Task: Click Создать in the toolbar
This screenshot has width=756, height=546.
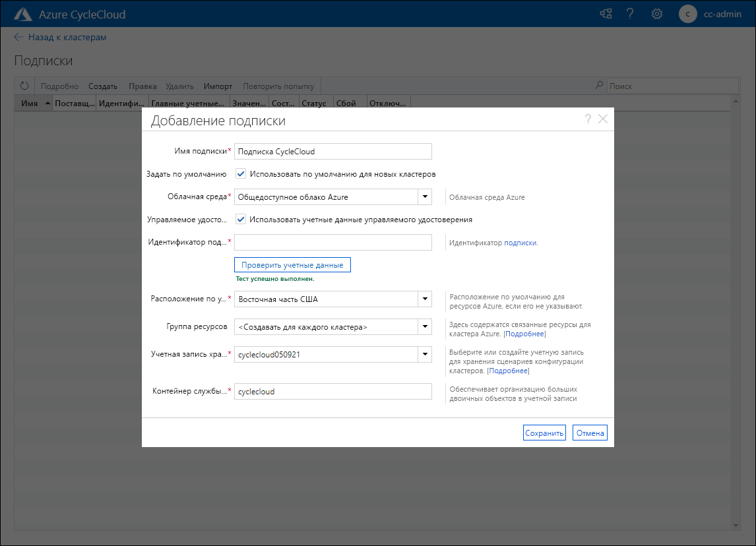Action: pyautogui.click(x=103, y=86)
